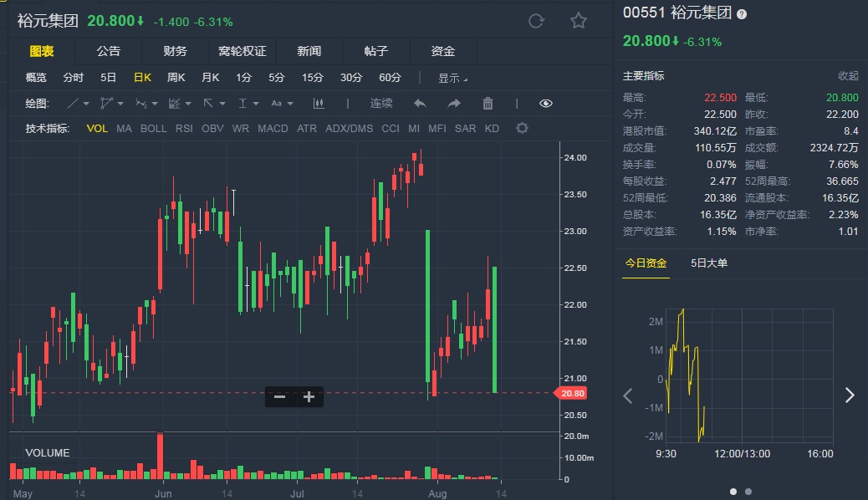Click the 连续 continuous drawing button
This screenshot has width=868, height=500.
[x=381, y=104]
